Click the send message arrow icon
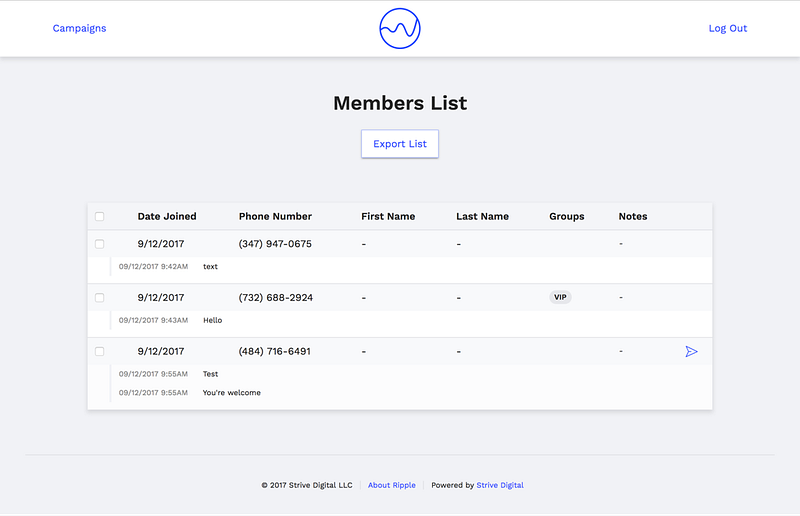Viewport: 800px width, 516px height. 691,351
